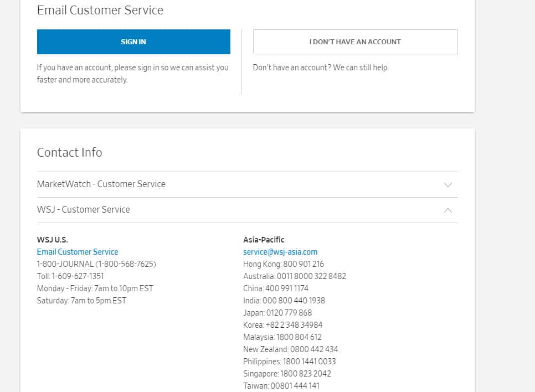
Task: Click the Australia phone number line
Action: click(295, 276)
